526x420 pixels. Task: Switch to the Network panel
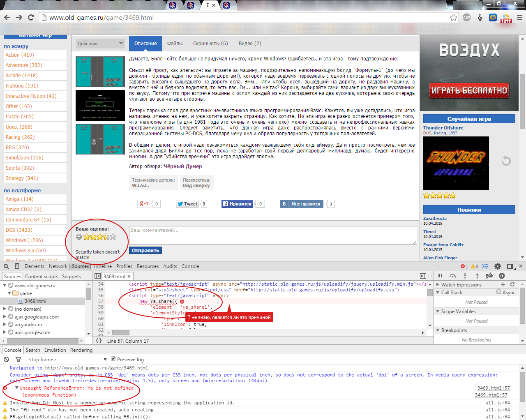(58, 266)
